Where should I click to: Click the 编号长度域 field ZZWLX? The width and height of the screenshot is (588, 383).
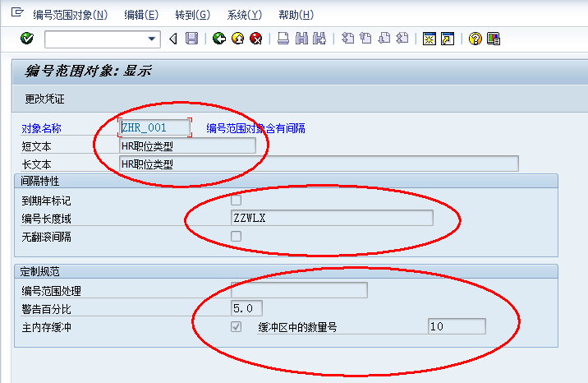tap(332, 218)
